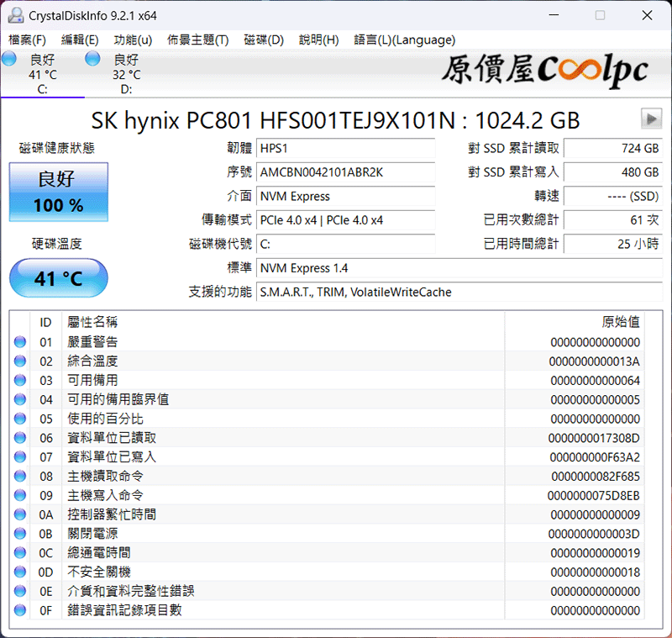The width and height of the screenshot is (672, 638).
Task: Select the C: drive tab
Action: [x=43, y=74]
